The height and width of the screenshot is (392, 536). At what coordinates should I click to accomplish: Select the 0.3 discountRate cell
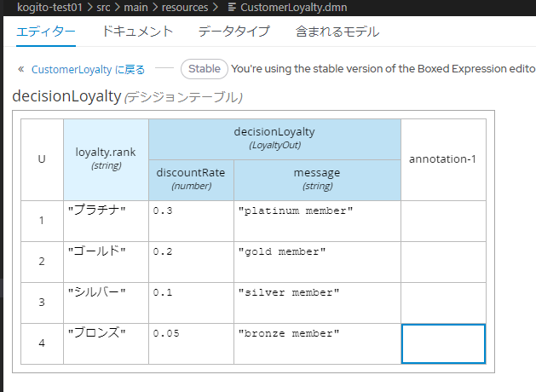[x=191, y=221]
